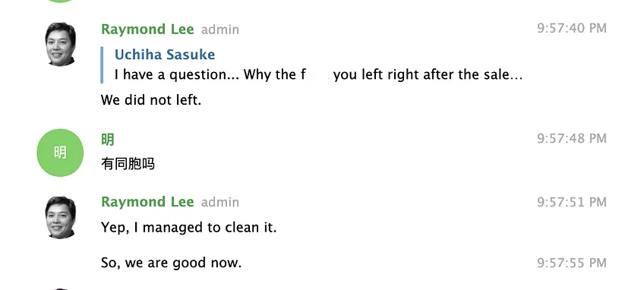Viewport: 644px width, 290px height.
Task: Click the blue vertical quote bar
Action: [102, 65]
